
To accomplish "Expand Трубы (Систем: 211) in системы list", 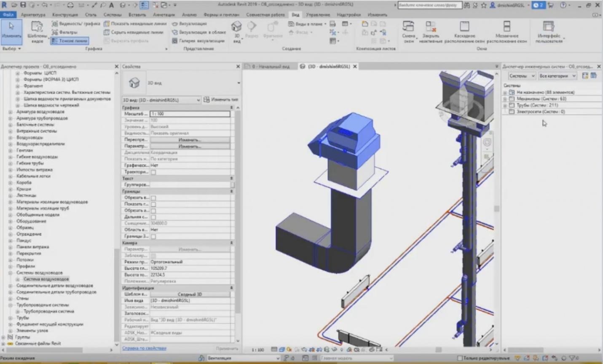I will [x=504, y=105].
